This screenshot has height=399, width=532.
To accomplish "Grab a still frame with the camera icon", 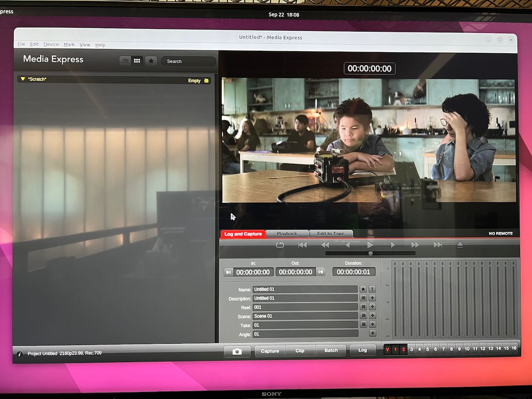I will tap(237, 351).
